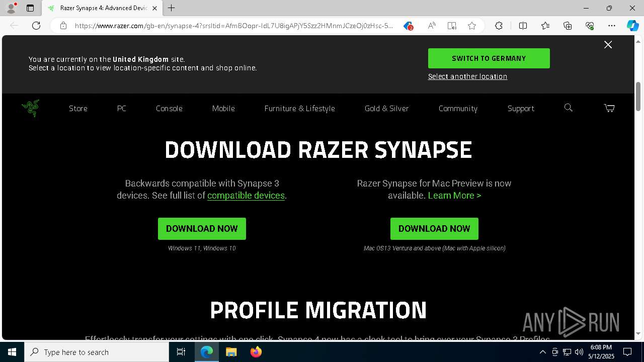Open the Mobile menu
Screen dimensions: 644x362
[x=223, y=108]
